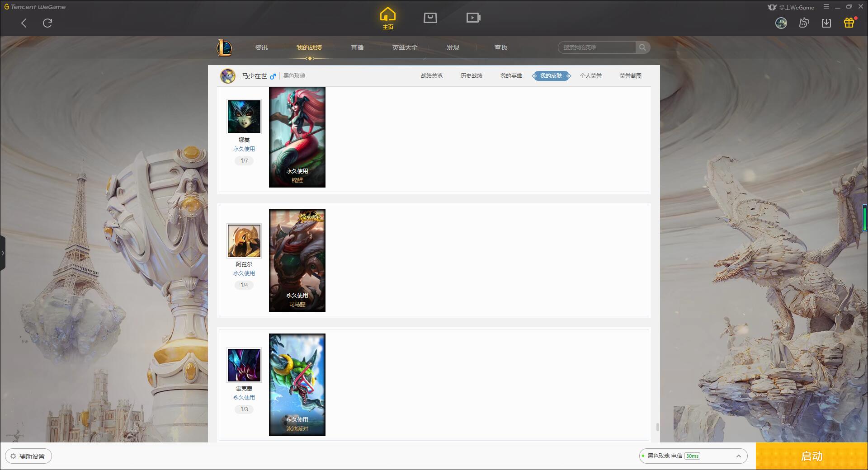Image resolution: width=868 pixels, height=470 pixels.
Task: Click the summoner profile avatar 马少在世
Action: [228, 76]
